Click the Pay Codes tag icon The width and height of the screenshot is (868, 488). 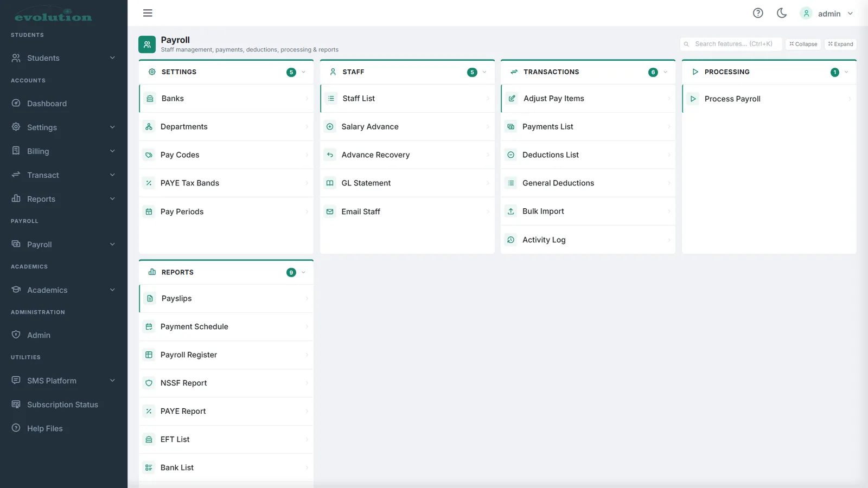tap(149, 155)
